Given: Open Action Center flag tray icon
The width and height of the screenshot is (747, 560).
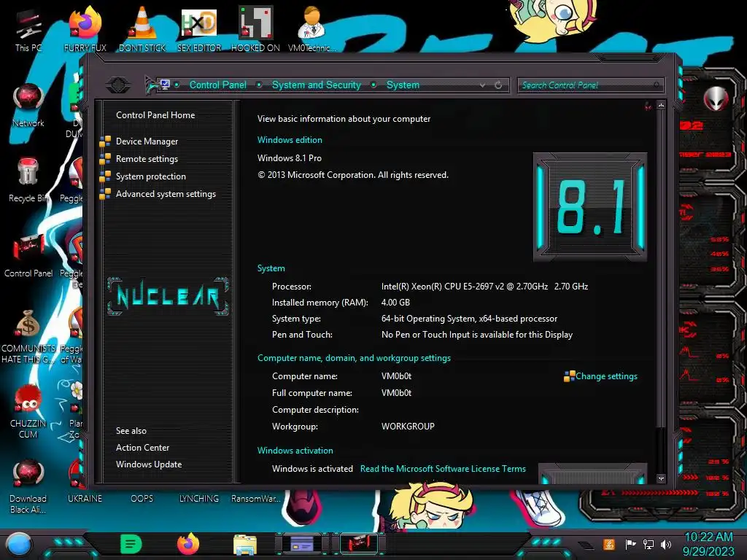Looking at the screenshot, I should point(630,544).
